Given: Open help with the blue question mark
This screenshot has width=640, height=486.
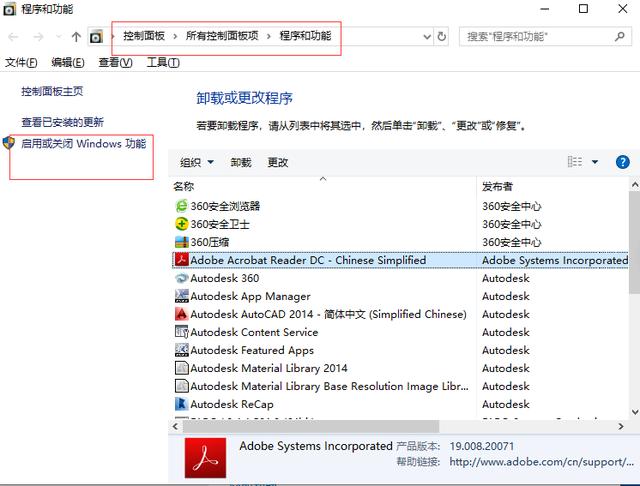Looking at the screenshot, I should click(622, 162).
